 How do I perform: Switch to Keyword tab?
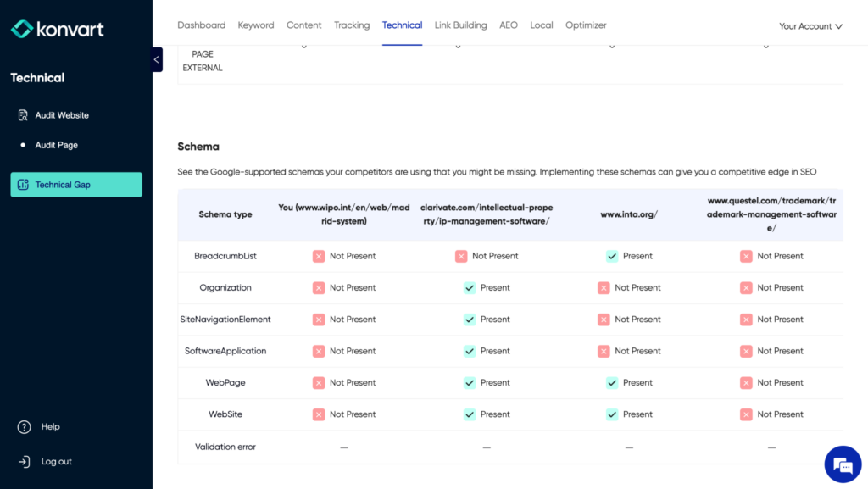256,25
